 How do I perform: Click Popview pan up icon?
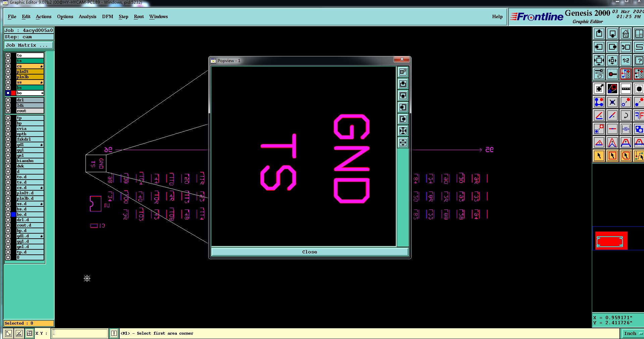pos(403,84)
